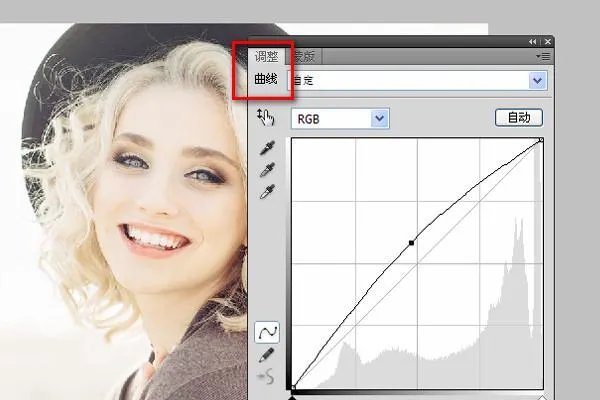
Task: Select the on-image adjustment hand tool
Action: pyautogui.click(x=266, y=117)
